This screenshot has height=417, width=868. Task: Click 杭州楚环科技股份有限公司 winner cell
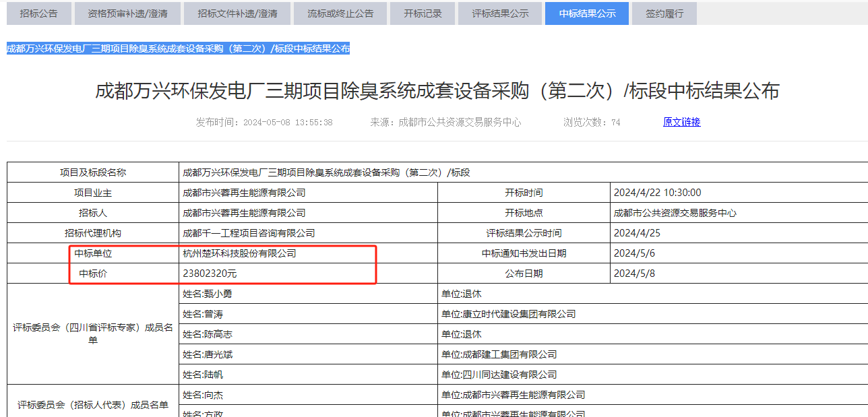click(308, 253)
